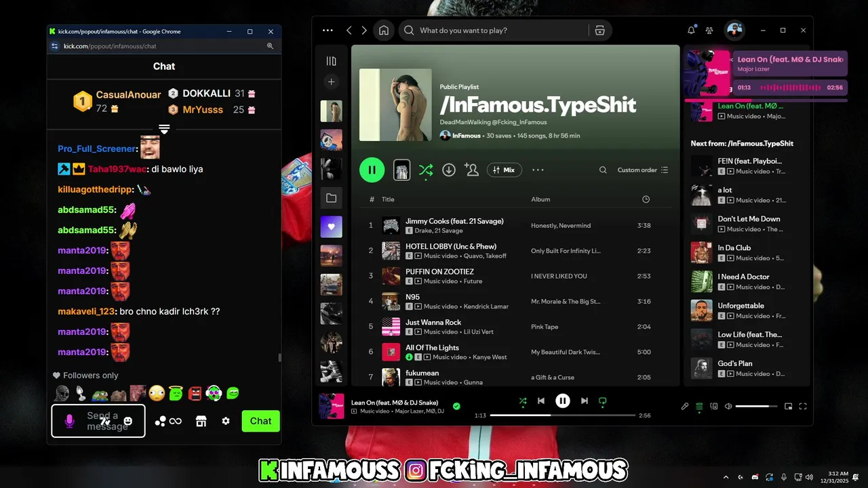Open the emoji picker in Kick chat input

[x=128, y=421]
